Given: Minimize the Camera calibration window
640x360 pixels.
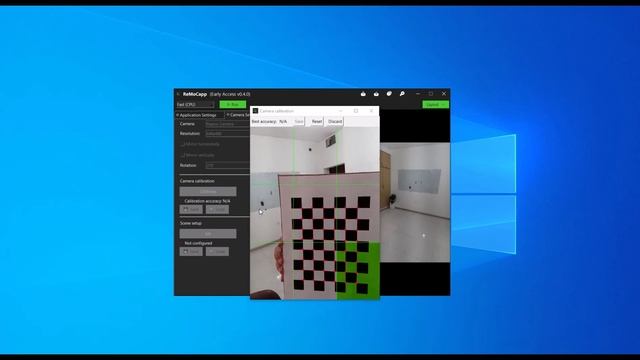Looking at the screenshot, I should click(x=340, y=111).
